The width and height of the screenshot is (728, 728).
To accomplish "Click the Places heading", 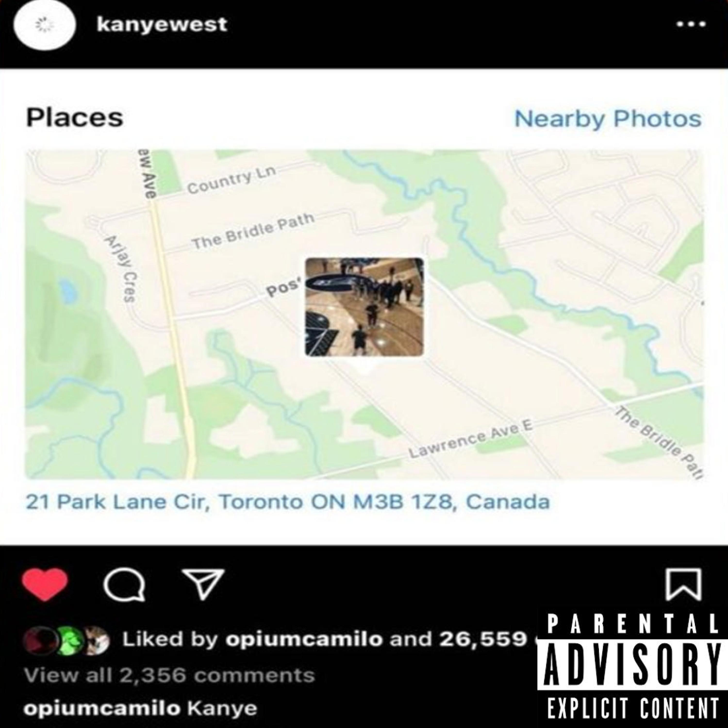I will click(x=74, y=118).
